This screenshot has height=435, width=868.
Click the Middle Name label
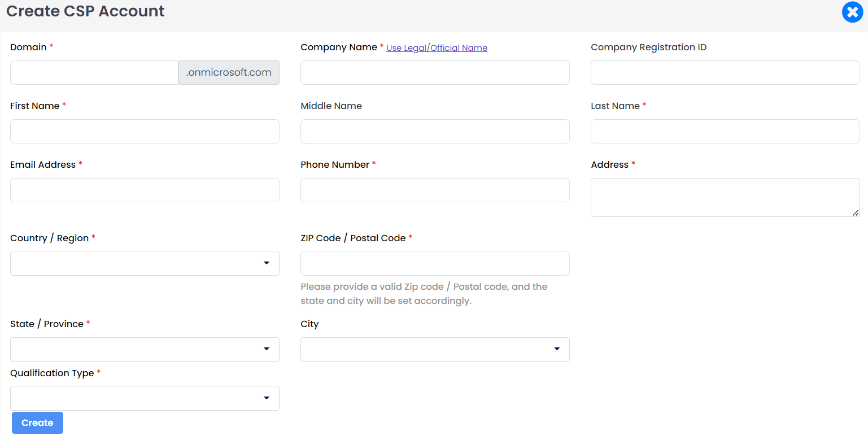331,106
